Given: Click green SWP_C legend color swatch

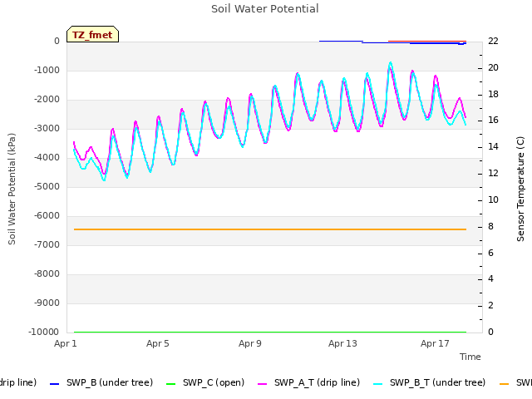Looking at the screenshot, I should [171, 384].
